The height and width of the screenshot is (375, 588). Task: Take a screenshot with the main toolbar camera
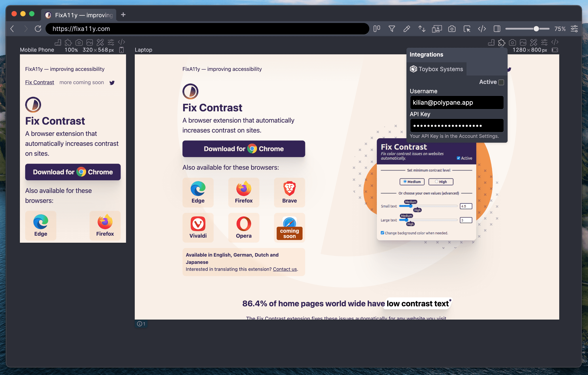point(452,29)
